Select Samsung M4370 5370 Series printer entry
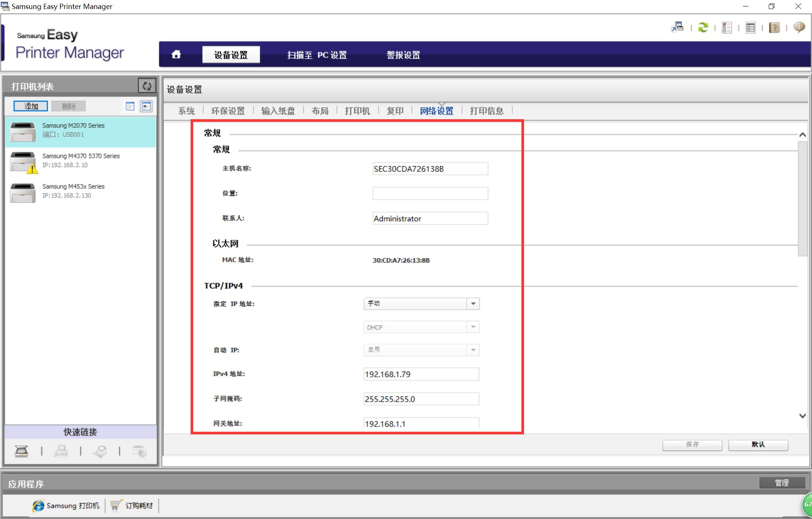The width and height of the screenshot is (812, 519). point(80,162)
